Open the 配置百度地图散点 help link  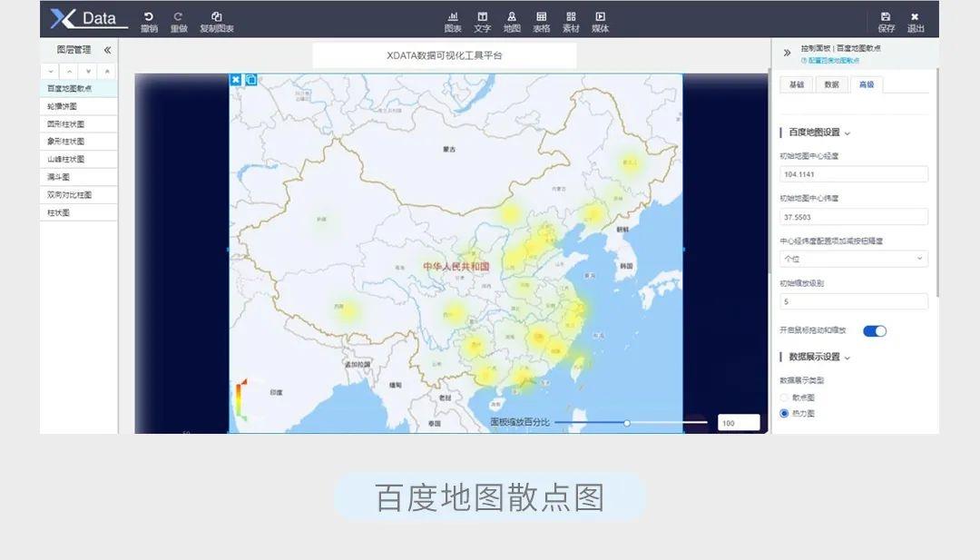[x=830, y=61]
